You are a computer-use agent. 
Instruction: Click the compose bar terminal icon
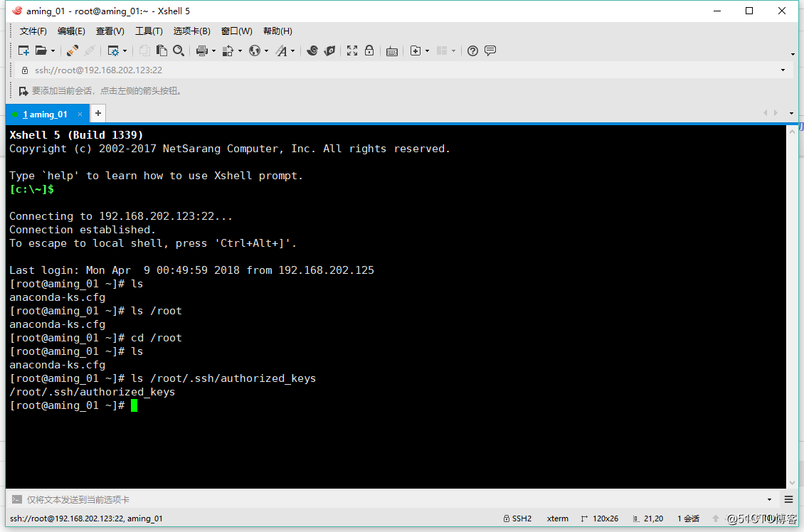click(x=17, y=500)
